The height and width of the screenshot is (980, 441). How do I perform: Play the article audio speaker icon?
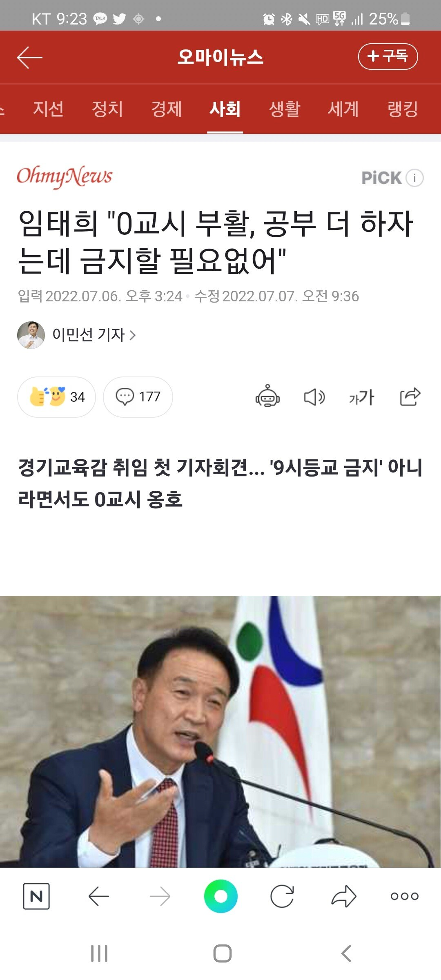click(314, 397)
